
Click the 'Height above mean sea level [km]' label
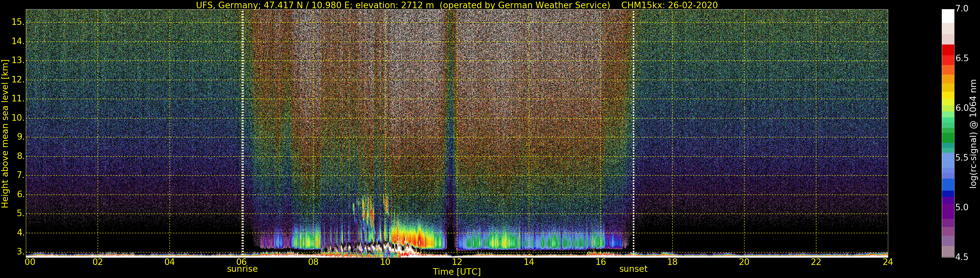(5, 133)
